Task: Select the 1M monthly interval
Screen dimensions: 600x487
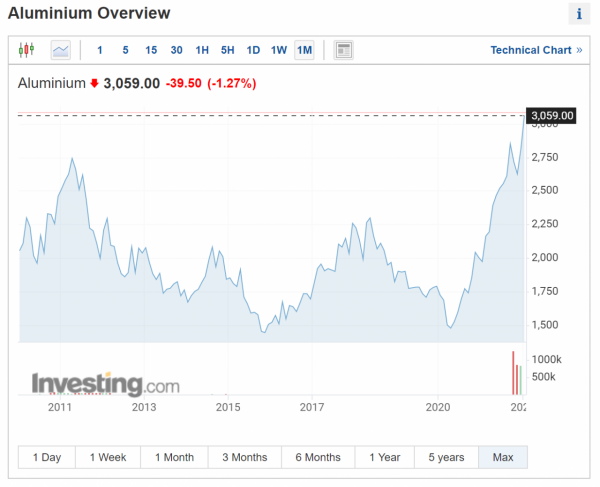Action: click(305, 50)
